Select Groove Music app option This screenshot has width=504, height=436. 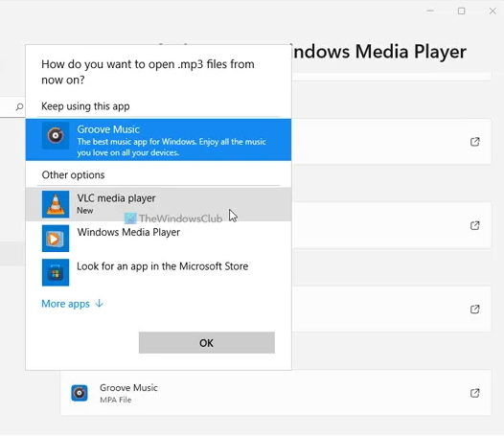coord(158,140)
